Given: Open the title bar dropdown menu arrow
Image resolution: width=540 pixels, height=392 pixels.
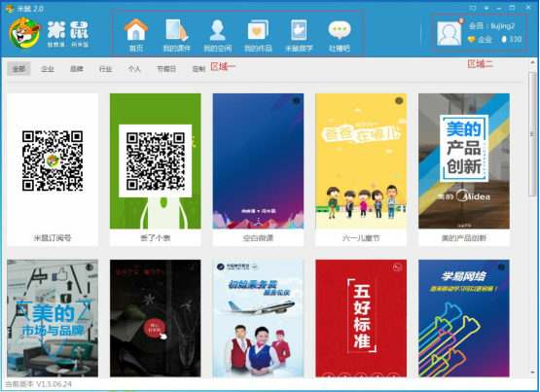Looking at the screenshot, I should click(486, 8).
